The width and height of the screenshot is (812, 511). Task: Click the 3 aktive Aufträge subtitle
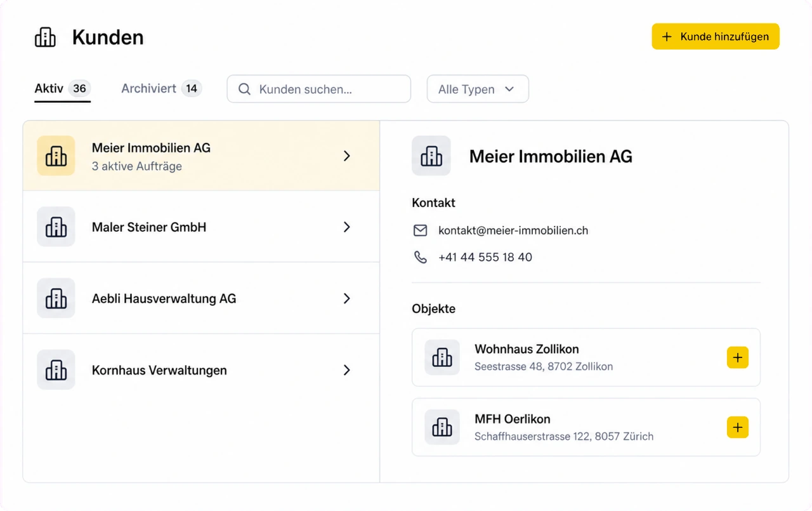(137, 166)
